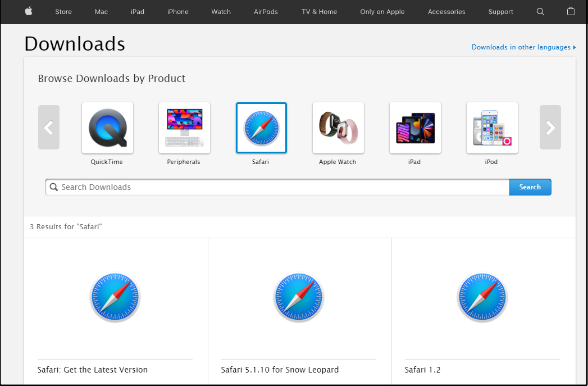
Task: Open the search magnifier in top navigation
Action: pos(540,12)
